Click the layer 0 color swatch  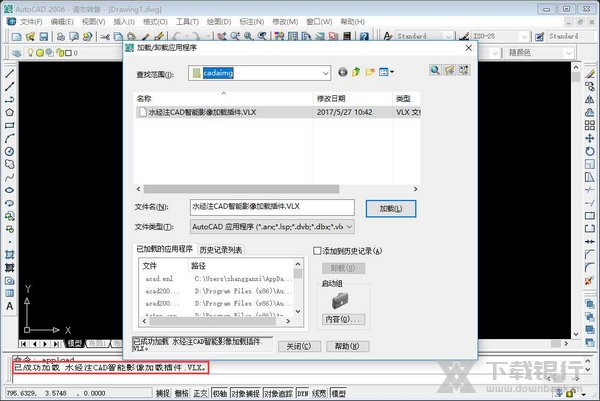[68, 53]
